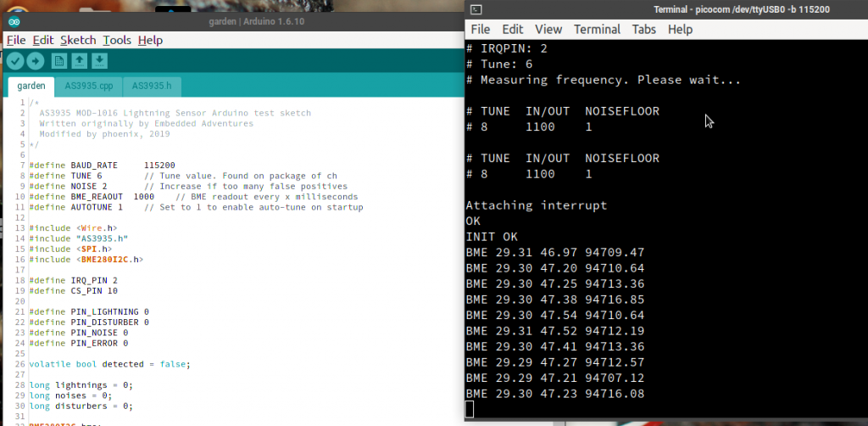Click the '#define TUNE 6' line in the editor

click(65, 176)
